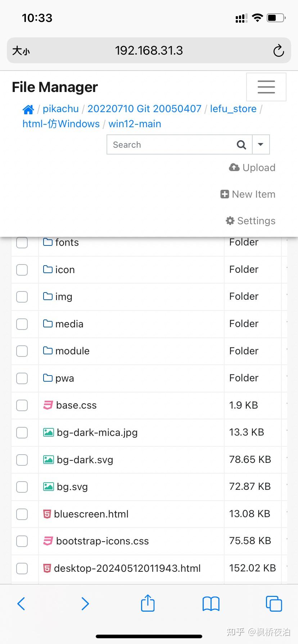Select the checkbox for the fonts folder
Screen dimensions: 298x644
(x=22, y=243)
